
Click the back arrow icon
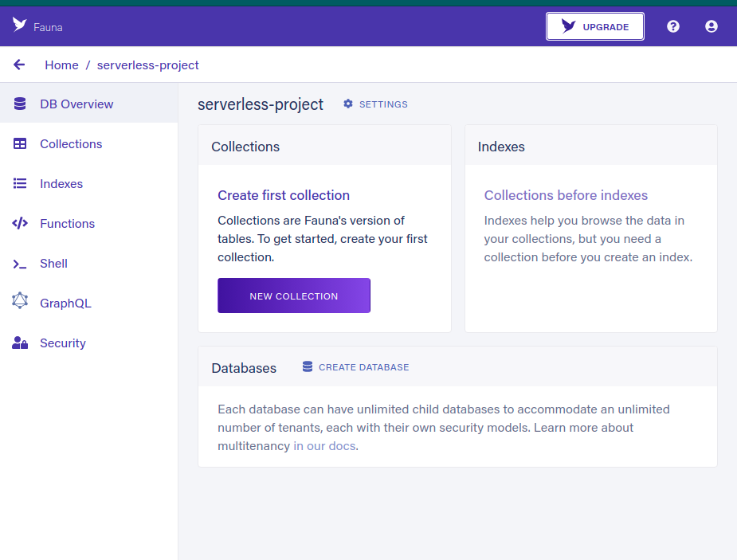pos(20,65)
